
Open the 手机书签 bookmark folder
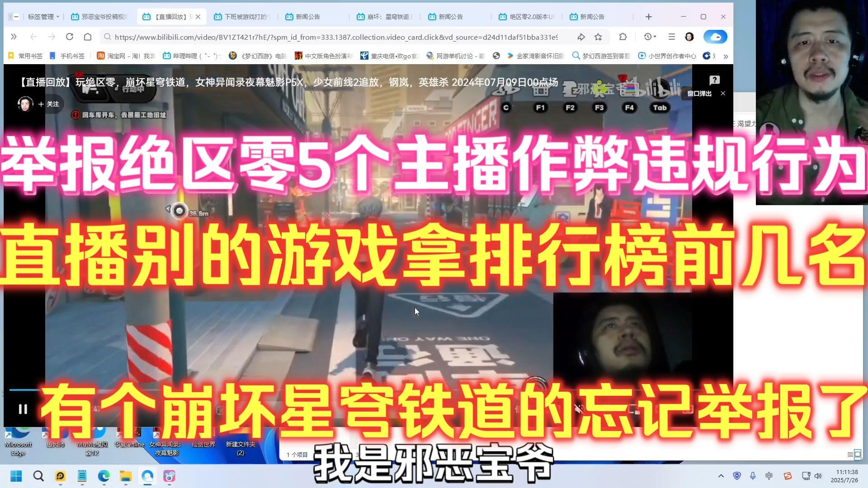point(67,56)
